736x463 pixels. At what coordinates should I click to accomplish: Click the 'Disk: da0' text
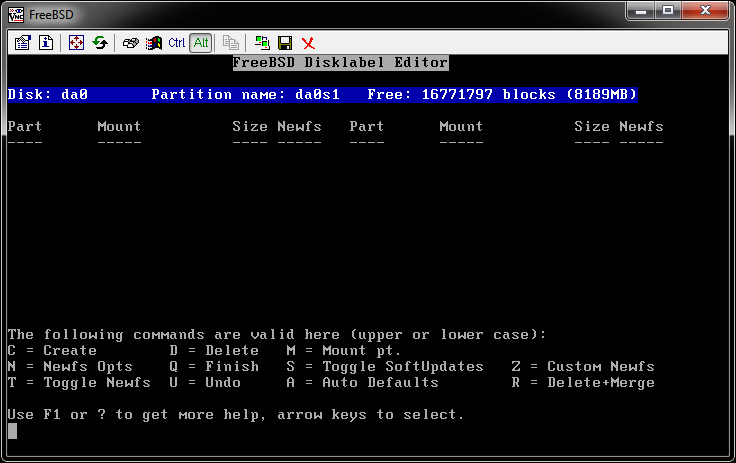pos(48,94)
